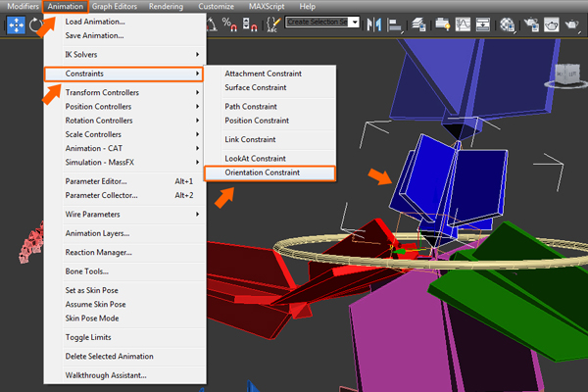This screenshot has width=588, height=392.
Task: Click the Align tool icon
Action: click(x=395, y=25)
